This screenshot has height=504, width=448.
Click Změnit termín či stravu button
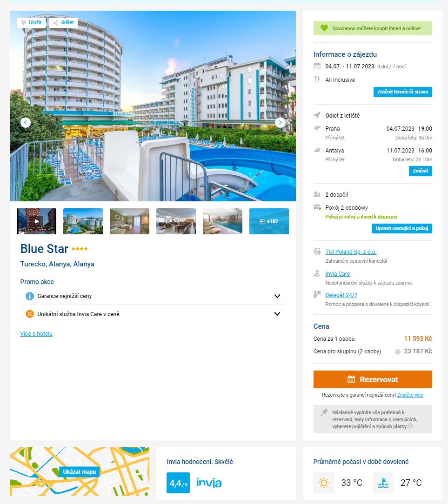point(403,92)
